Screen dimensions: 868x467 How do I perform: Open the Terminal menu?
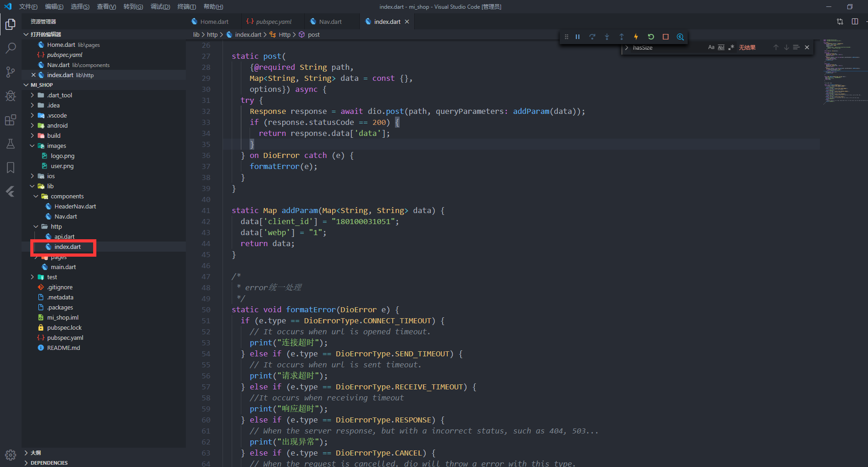click(187, 6)
